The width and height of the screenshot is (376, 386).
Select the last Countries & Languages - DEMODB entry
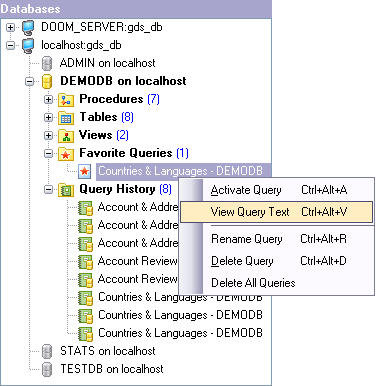click(x=180, y=333)
